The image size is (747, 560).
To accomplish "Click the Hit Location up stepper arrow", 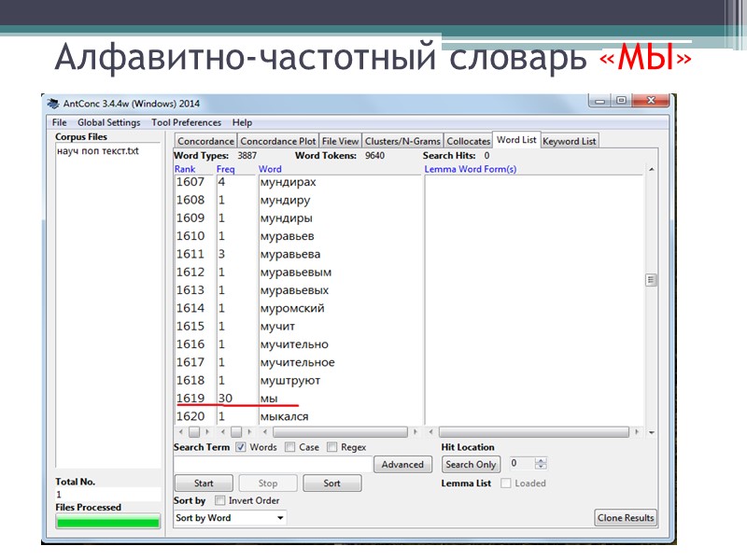I will point(541,460).
